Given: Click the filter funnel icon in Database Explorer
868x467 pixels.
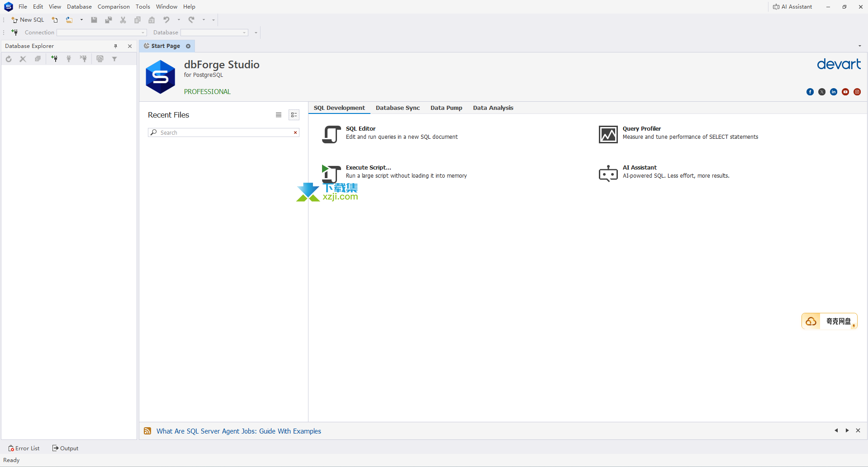Looking at the screenshot, I should click(114, 59).
